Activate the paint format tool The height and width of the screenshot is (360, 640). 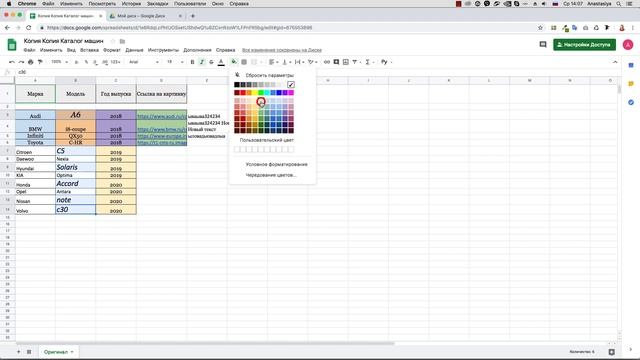[40, 62]
